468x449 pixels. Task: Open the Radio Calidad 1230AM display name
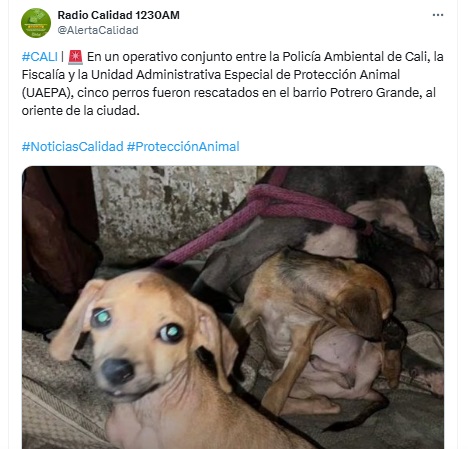(118, 15)
